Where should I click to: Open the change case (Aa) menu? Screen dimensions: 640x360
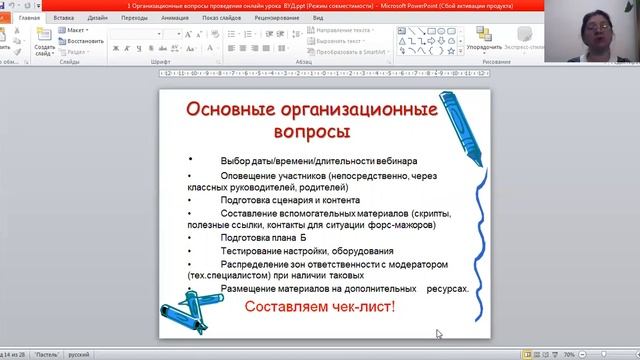pos(190,49)
